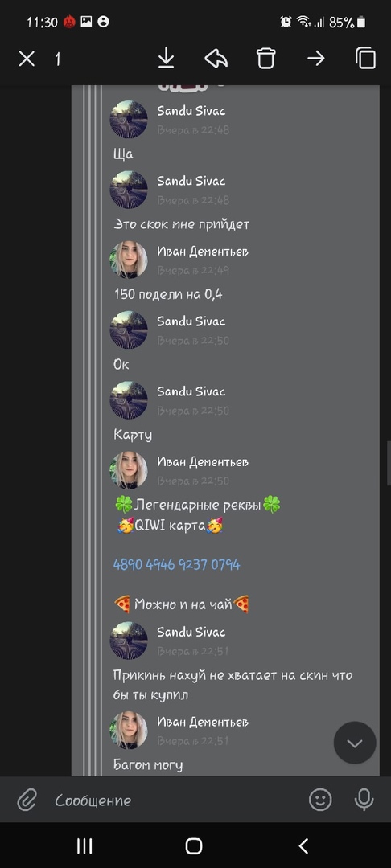The width and height of the screenshot is (391, 868).
Task: Tap Иван Дементьев avatar above 'Багом могу'
Action: (x=129, y=730)
